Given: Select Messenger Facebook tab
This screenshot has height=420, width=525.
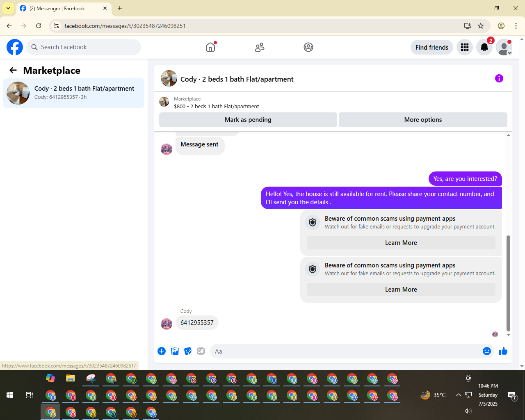Looking at the screenshot, I should click(x=64, y=9).
